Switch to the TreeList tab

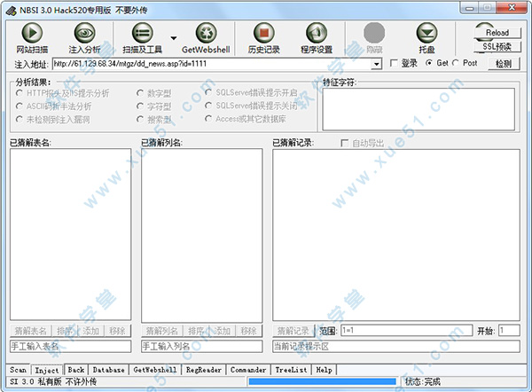click(291, 370)
